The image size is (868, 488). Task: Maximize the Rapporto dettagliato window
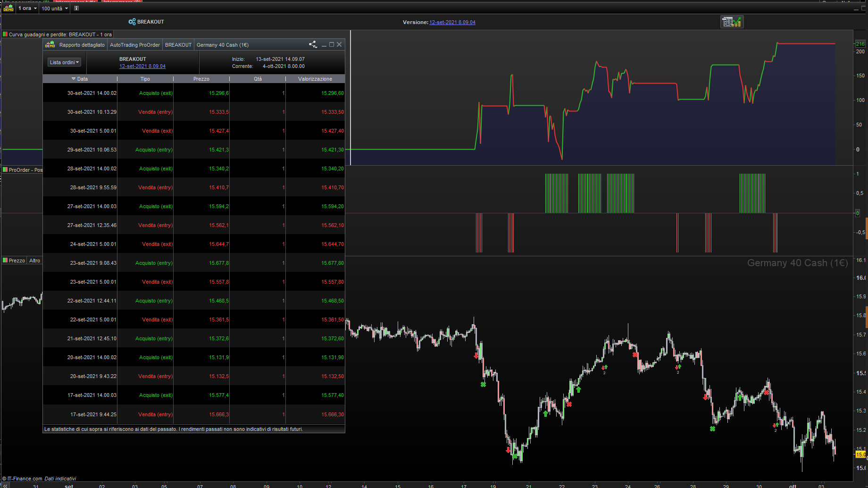click(332, 44)
